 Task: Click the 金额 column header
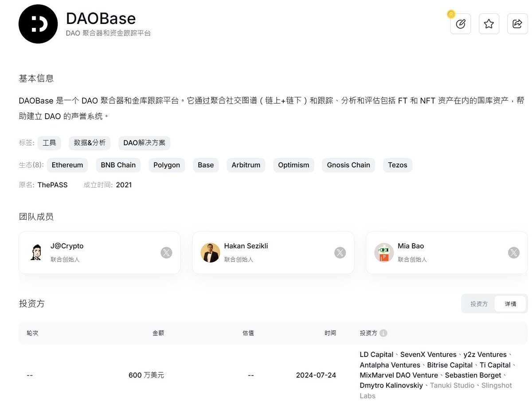point(158,333)
